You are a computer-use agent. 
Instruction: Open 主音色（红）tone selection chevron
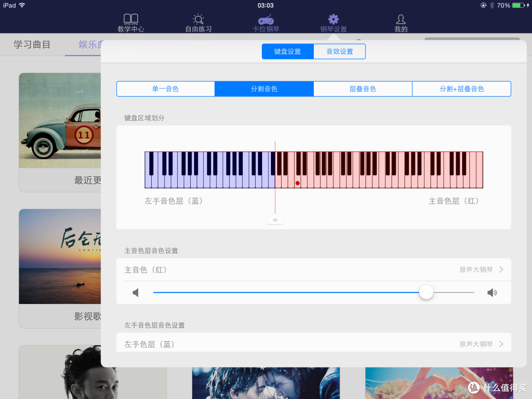click(x=501, y=269)
